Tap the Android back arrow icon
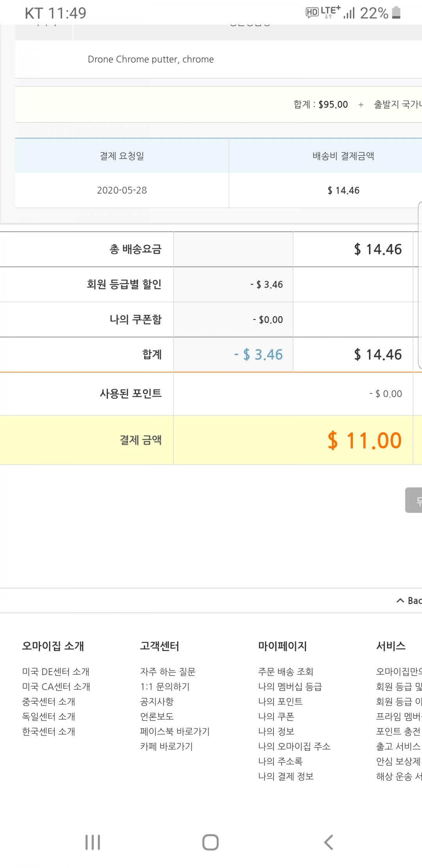The width and height of the screenshot is (422, 868). click(329, 842)
